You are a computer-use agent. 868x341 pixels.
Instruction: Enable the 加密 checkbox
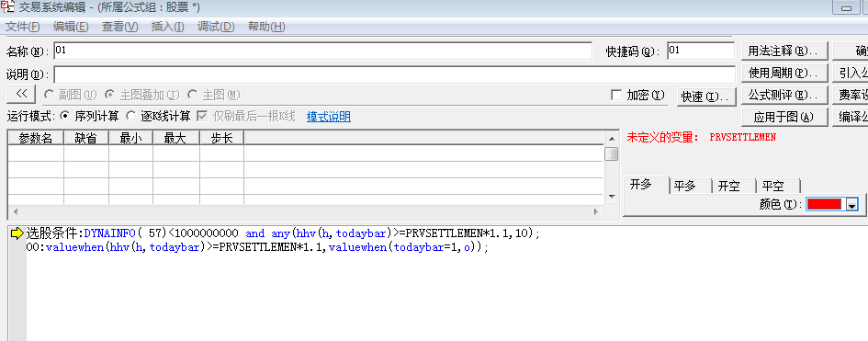[637, 96]
